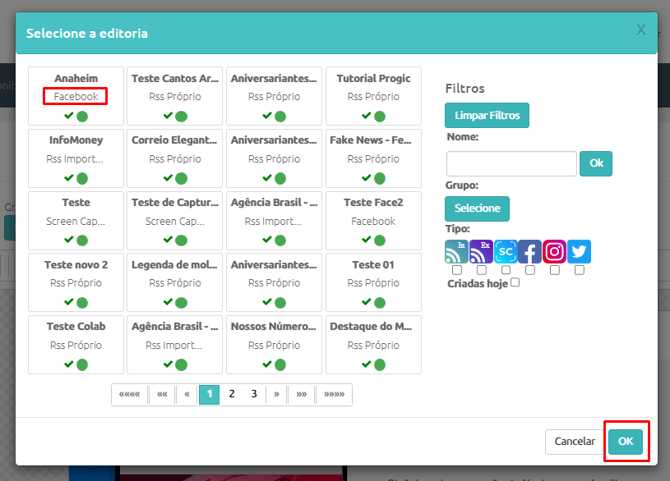Toggle the Criadas hoje checkbox
Viewport: 670px width, 481px height.
click(515, 282)
